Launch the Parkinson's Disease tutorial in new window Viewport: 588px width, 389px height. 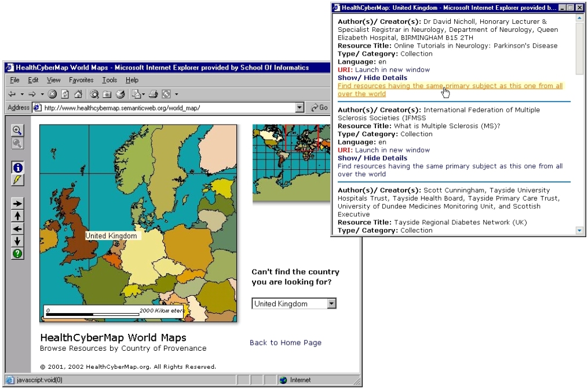click(392, 70)
